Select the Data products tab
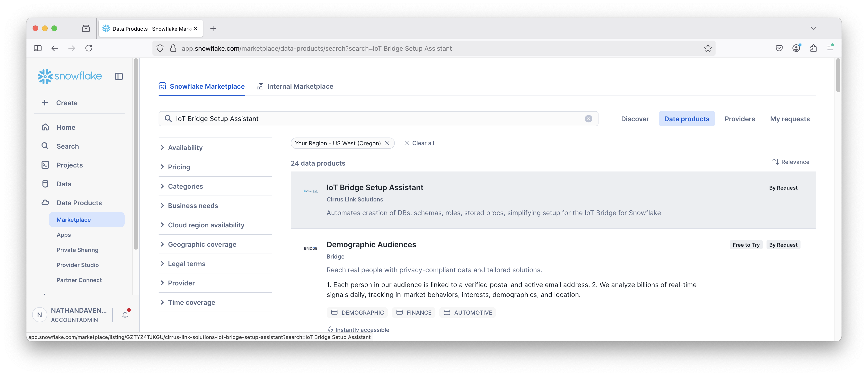This screenshot has width=868, height=376. (687, 119)
